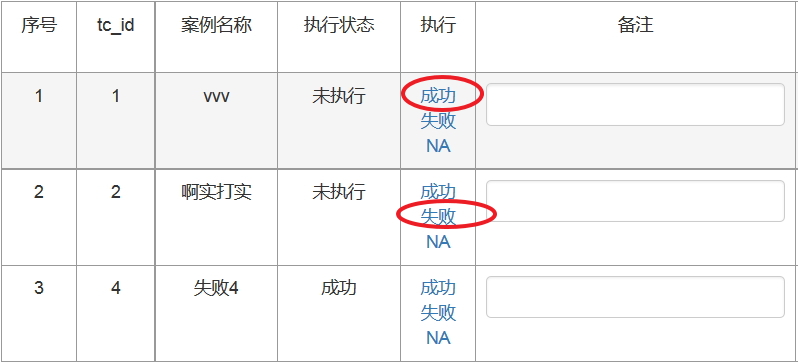
Task: Mark case 失败4 as NA
Action: coord(438,338)
